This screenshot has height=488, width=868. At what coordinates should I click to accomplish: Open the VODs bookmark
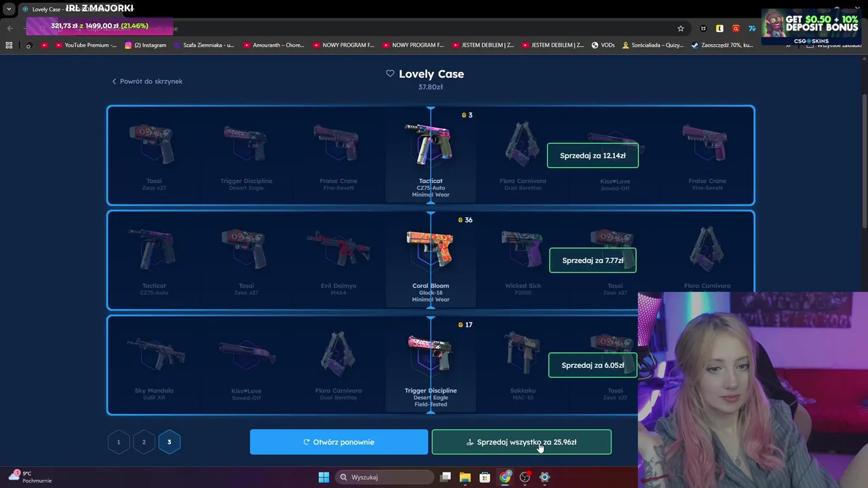coord(603,45)
